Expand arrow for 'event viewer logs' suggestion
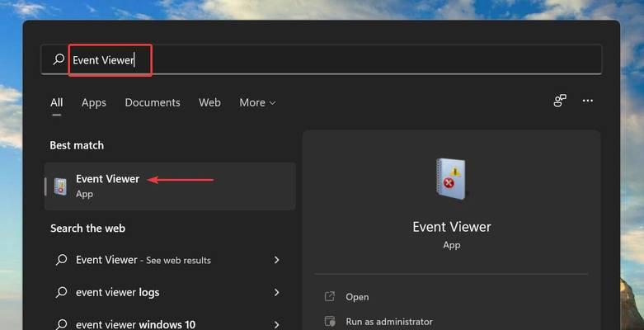 [277, 292]
